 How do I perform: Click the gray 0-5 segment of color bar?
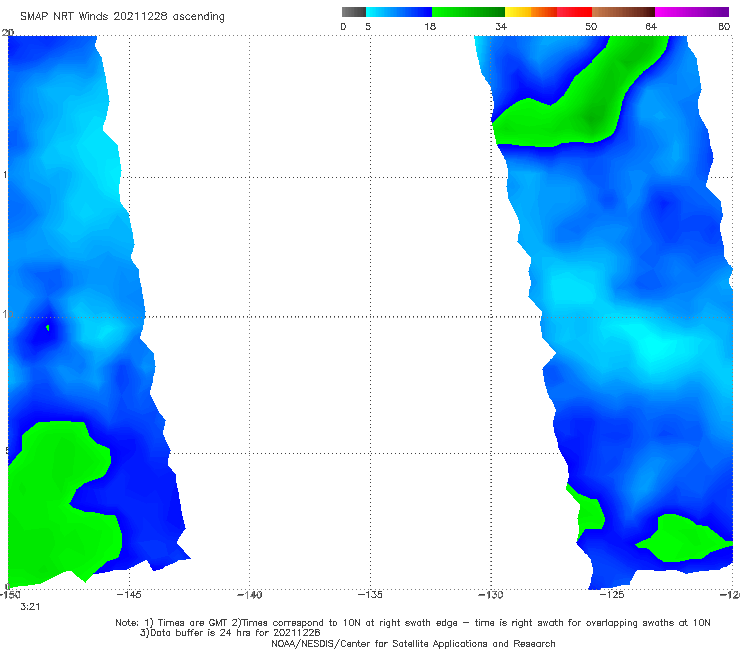click(354, 12)
